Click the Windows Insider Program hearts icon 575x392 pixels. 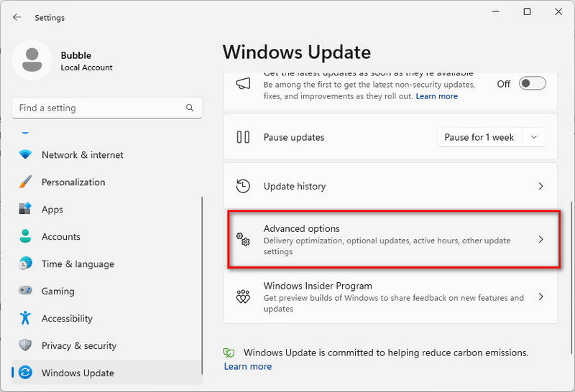[x=243, y=297]
